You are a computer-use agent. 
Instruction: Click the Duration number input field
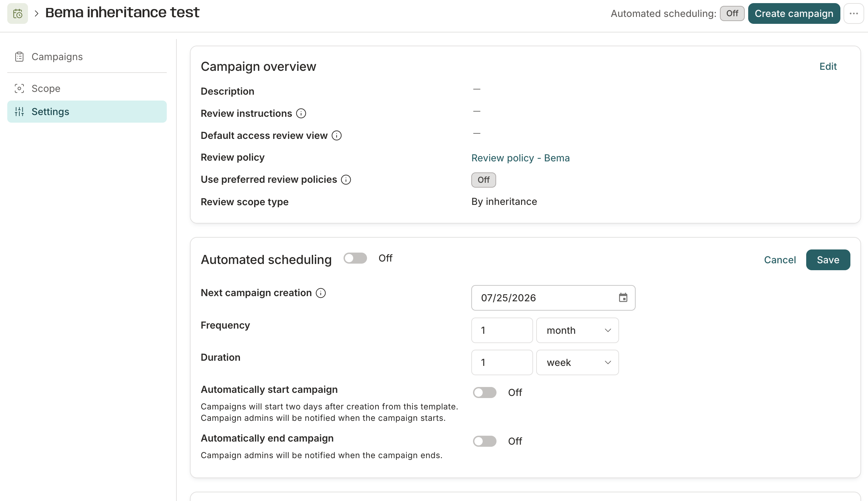coord(502,362)
